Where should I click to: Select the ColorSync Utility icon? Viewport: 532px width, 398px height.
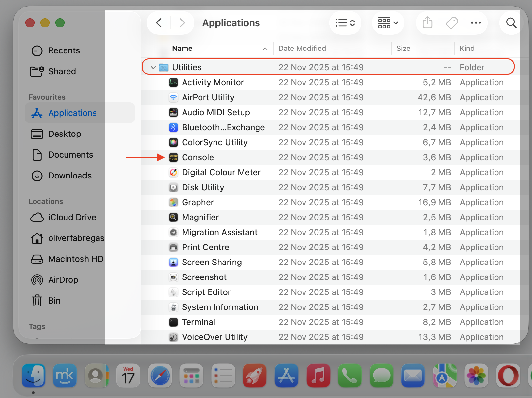coord(173,142)
